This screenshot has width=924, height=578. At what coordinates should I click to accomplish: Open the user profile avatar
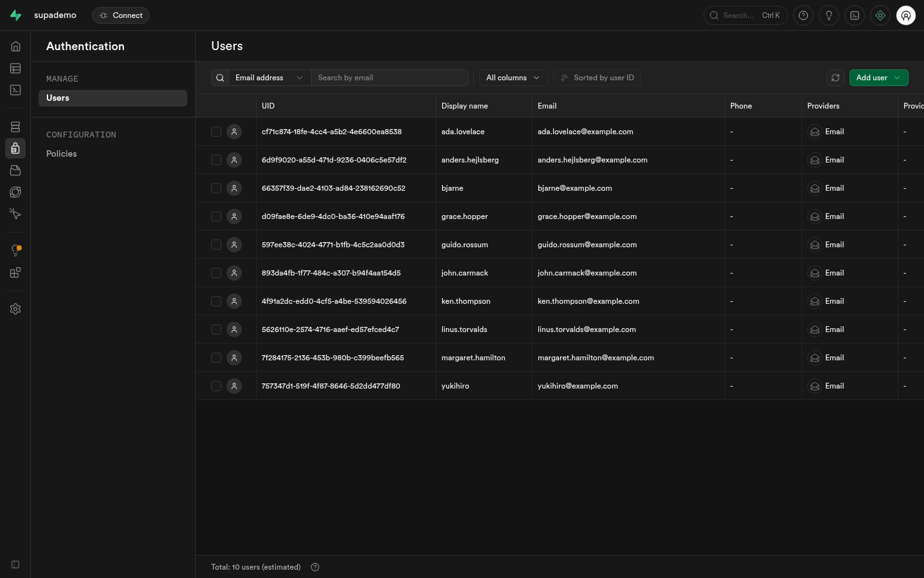pos(906,15)
